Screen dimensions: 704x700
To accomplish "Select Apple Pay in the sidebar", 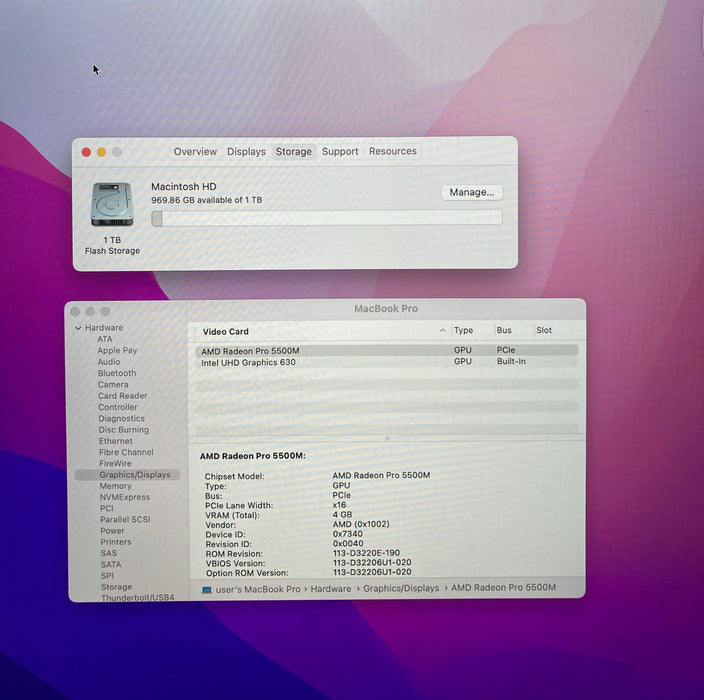I will click(117, 350).
